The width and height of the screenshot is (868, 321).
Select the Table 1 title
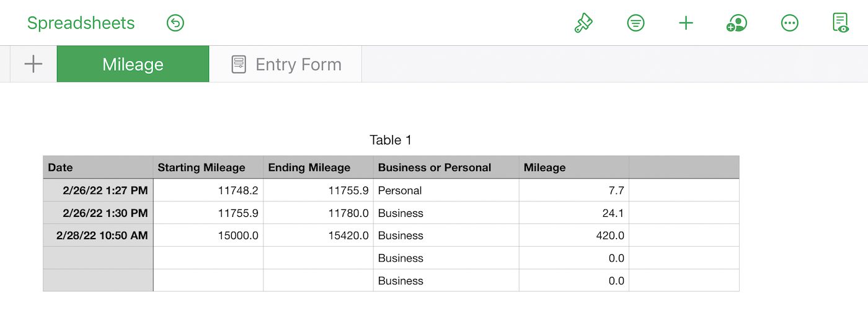tap(391, 140)
